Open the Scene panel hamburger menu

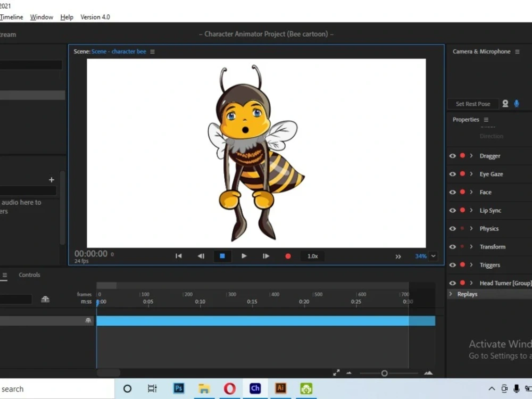coord(152,52)
